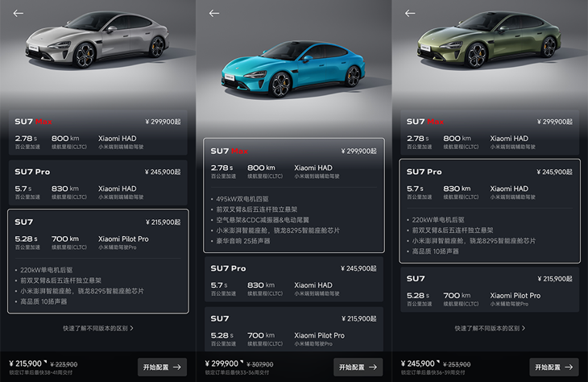The image size is (588, 382).
Task: Tap 700 km range on gray car screen
Action: pos(65,239)
